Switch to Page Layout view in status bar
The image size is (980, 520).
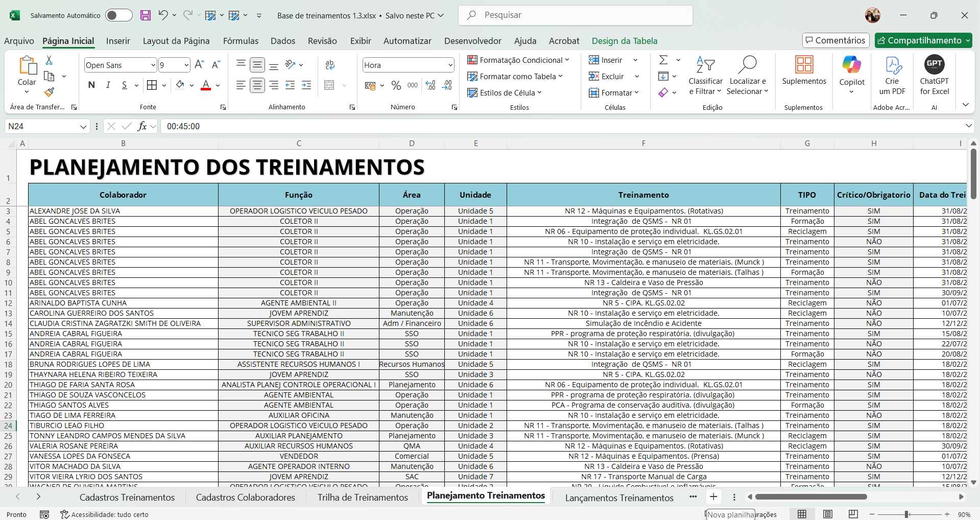[x=828, y=514]
